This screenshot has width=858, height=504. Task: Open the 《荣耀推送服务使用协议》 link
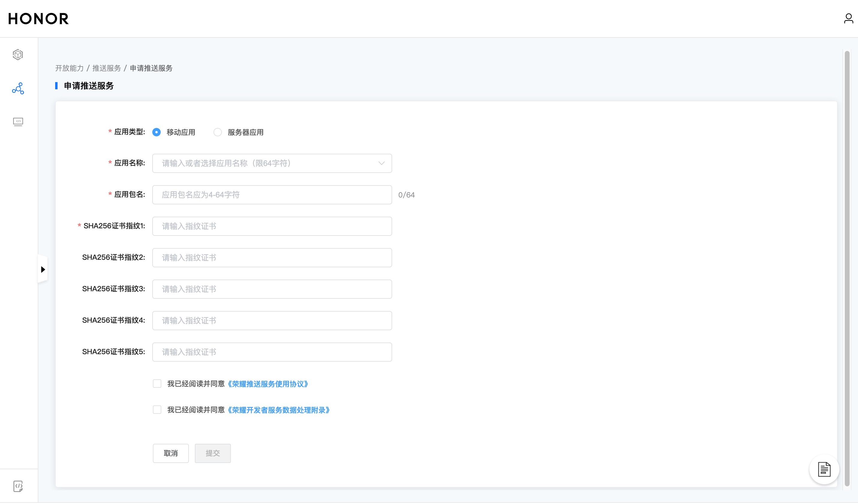pos(268,384)
